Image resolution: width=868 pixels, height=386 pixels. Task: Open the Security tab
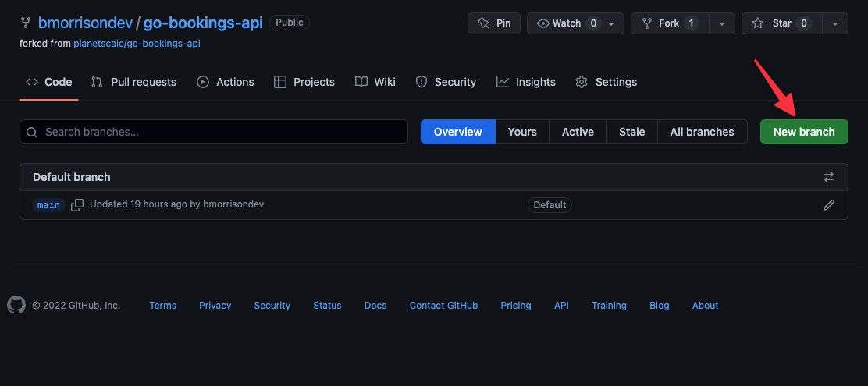[446, 82]
